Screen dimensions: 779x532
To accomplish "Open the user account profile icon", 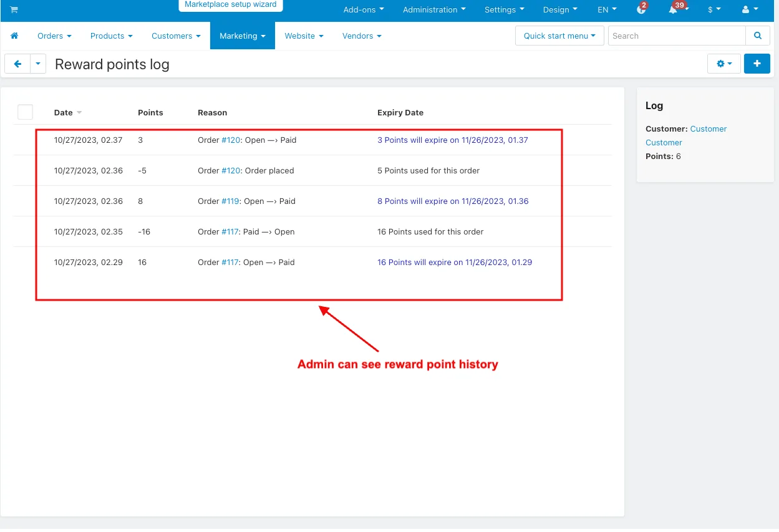I will coord(748,10).
